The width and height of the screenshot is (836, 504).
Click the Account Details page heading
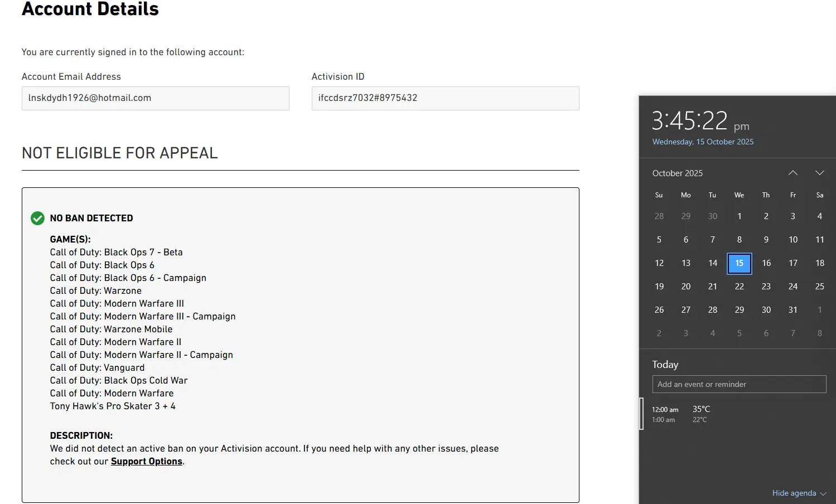tap(90, 9)
